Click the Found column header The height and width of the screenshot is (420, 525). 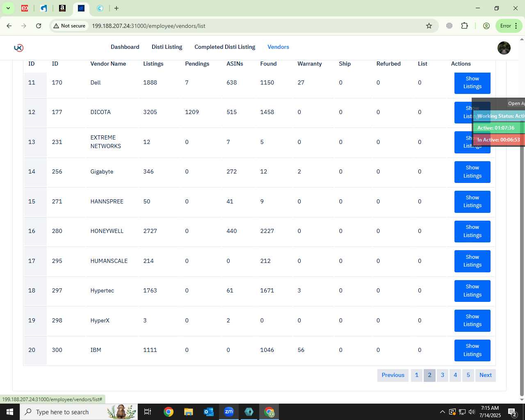[268, 64]
